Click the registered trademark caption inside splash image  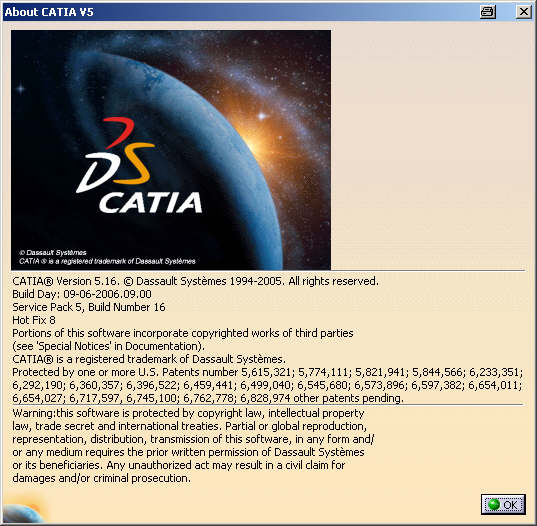coord(107,261)
